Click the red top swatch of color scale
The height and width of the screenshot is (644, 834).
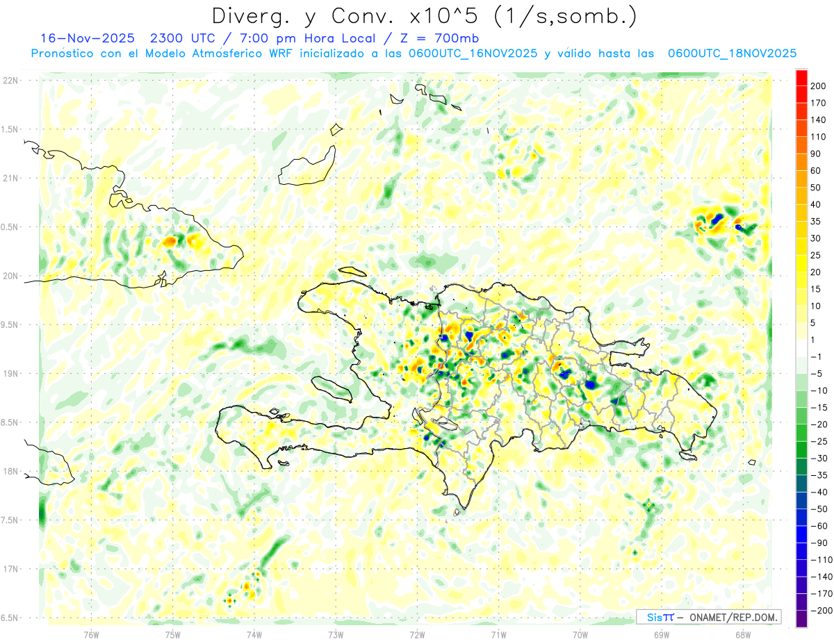802,78
